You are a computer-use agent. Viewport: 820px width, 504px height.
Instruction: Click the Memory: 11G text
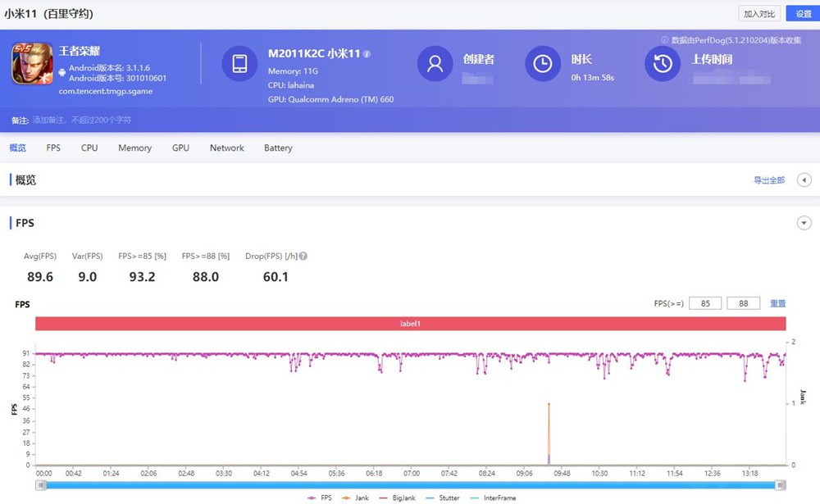point(293,71)
